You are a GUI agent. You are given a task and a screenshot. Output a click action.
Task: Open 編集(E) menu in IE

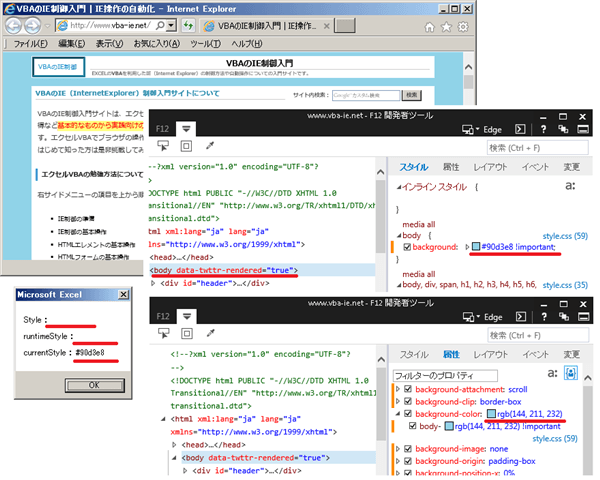[72, 44]
